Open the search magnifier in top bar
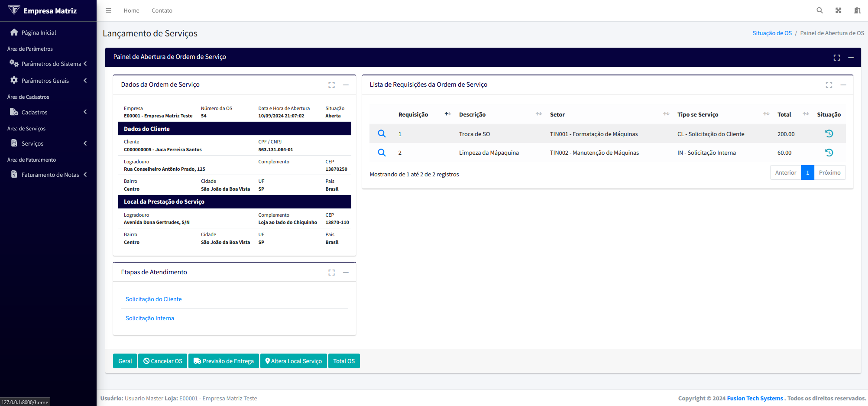The width and height of the screenshot is (868, 406). pyautogui.click(x=819, y=10)
